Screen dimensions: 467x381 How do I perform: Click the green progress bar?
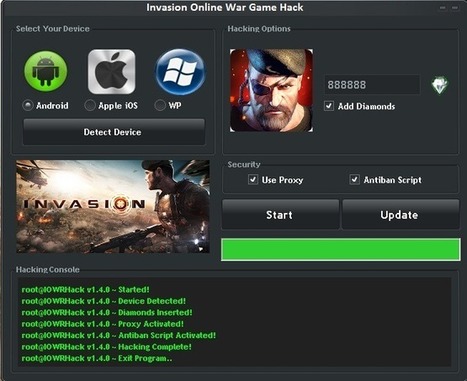[x=340, y=249]
